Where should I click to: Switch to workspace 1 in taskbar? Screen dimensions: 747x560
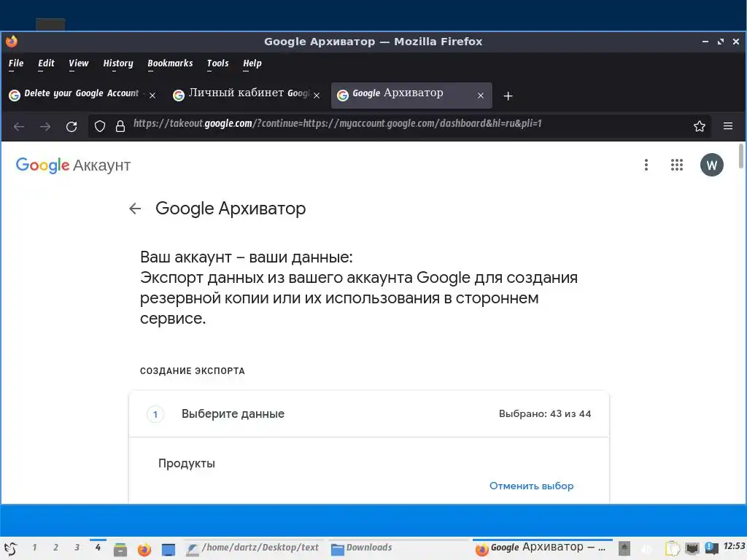pos(34,548)
